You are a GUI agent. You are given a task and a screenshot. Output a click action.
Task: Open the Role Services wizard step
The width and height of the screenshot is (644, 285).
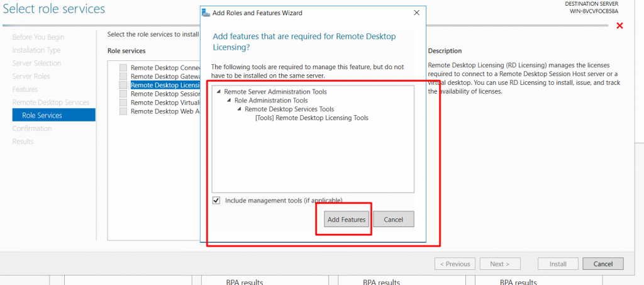42,115
